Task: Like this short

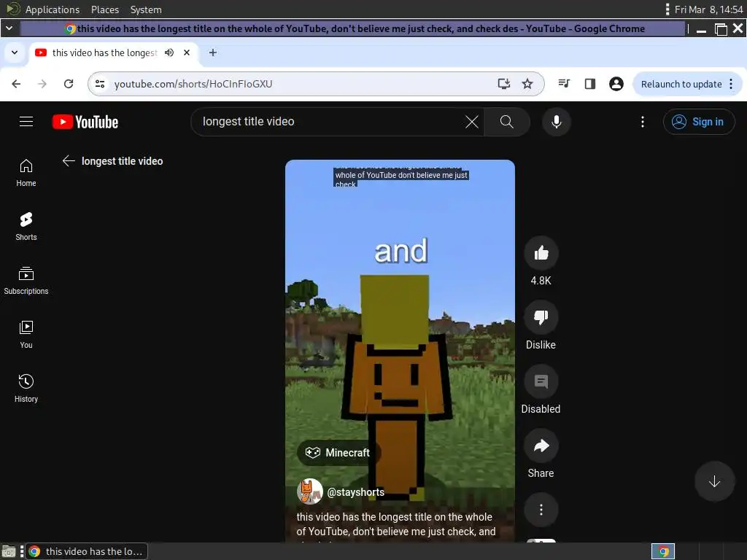Action: 541,253
